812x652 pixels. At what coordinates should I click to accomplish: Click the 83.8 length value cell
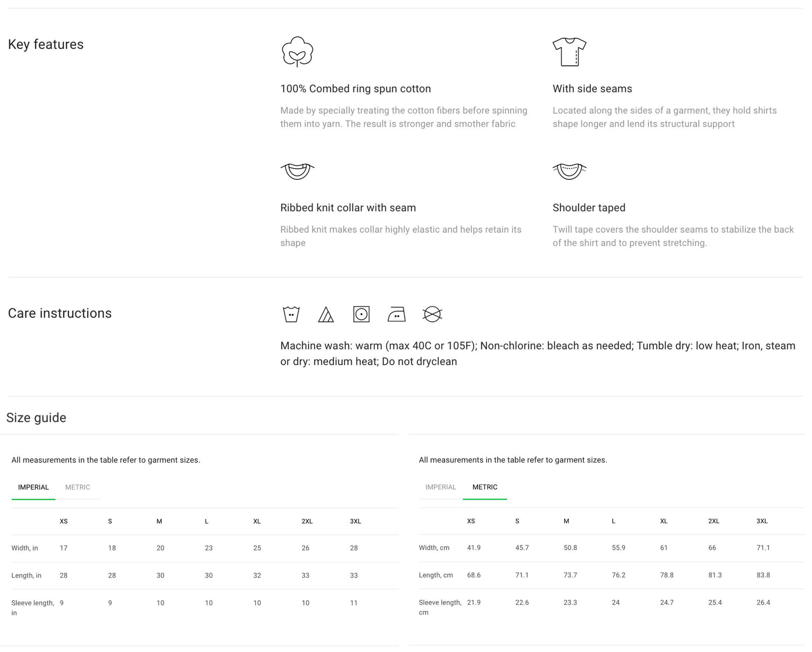763,576
